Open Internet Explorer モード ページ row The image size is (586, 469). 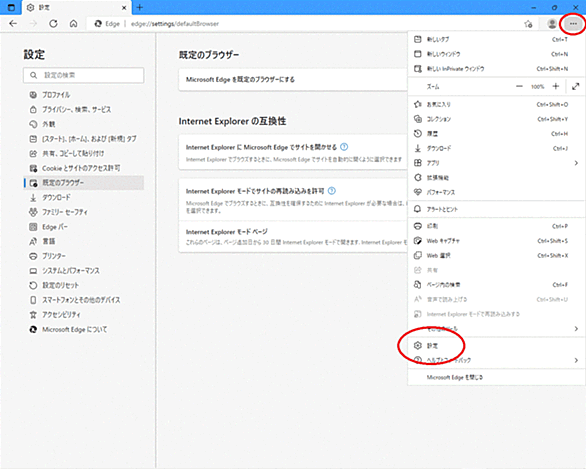pos(293,237)
